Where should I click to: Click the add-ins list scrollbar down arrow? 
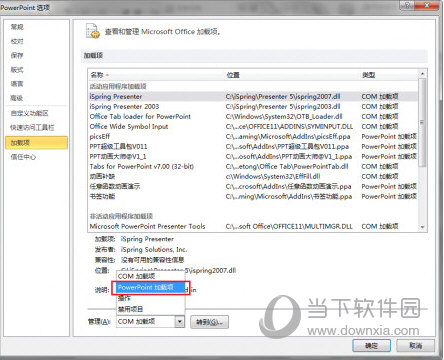click(x=422, y=227)
